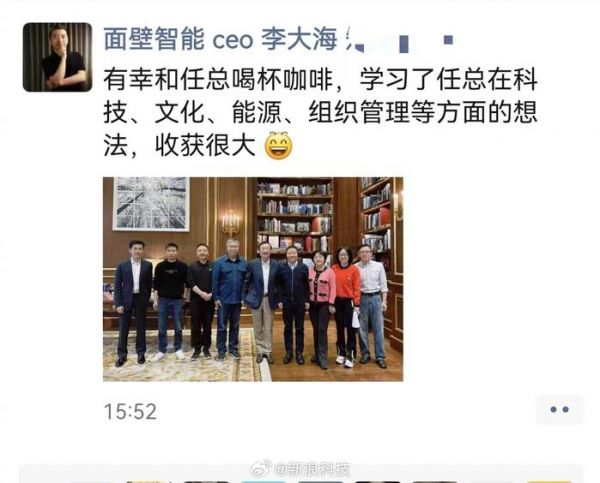Click the framed tree artwork in the photo

point(152,203)
